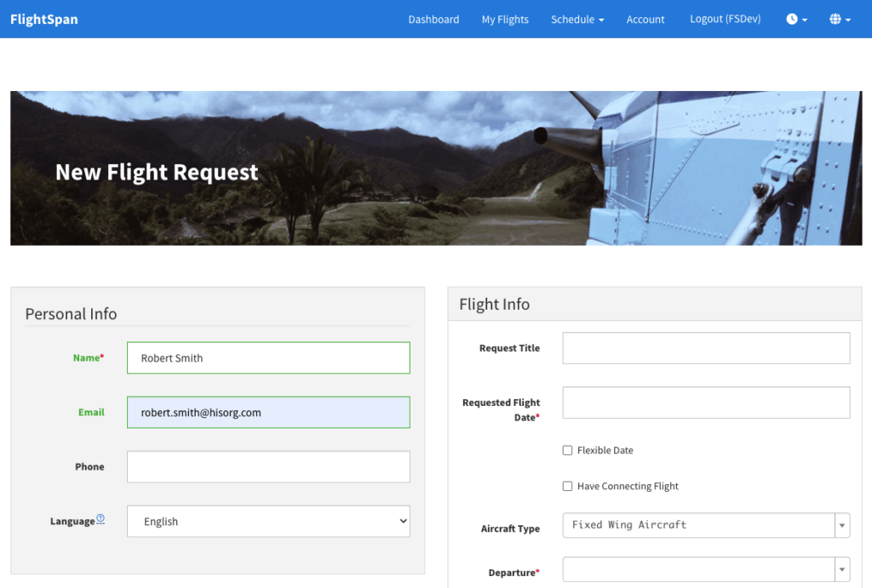Screen dimensions: 872x588
Task: Check Have Connecting Flight option
Action: click(567, 486)
